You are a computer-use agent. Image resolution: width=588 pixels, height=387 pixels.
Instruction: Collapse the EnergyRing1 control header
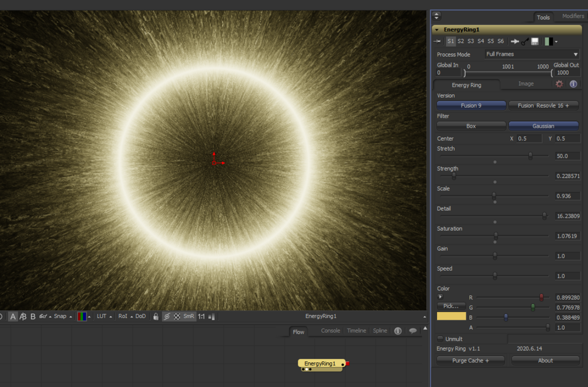(x=437, y=30)
